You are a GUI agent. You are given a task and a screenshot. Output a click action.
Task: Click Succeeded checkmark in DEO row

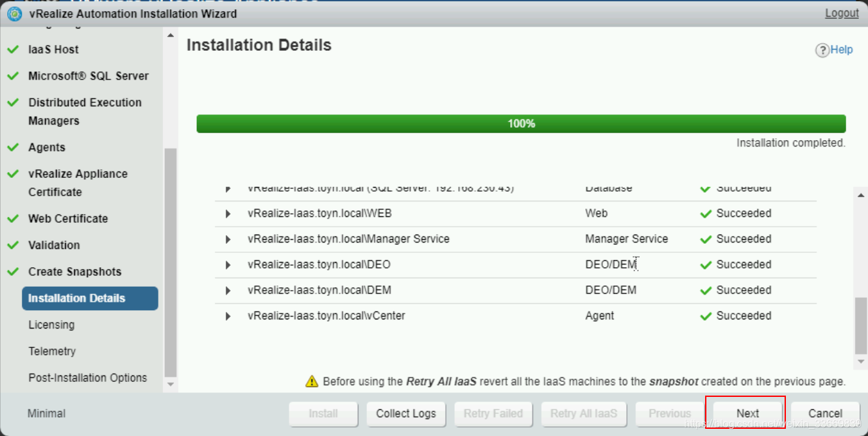[x=705, y=265]
